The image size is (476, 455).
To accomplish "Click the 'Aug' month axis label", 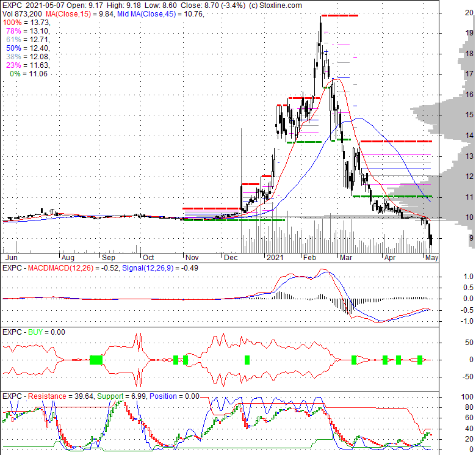I will 68,258.
